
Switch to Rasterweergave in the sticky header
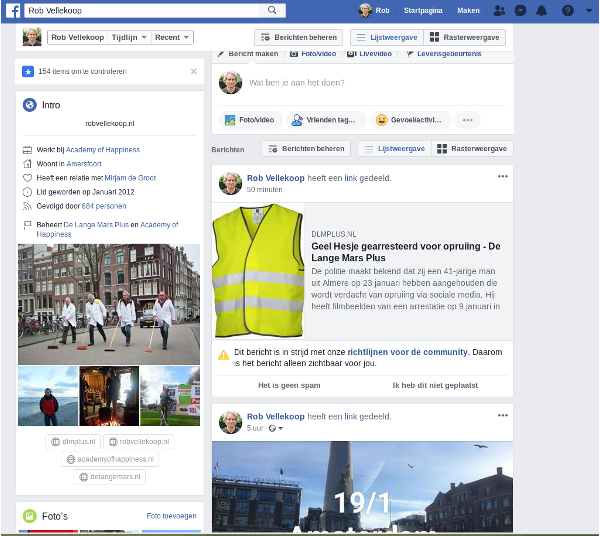pyautogui.click(x=465, y=37)
